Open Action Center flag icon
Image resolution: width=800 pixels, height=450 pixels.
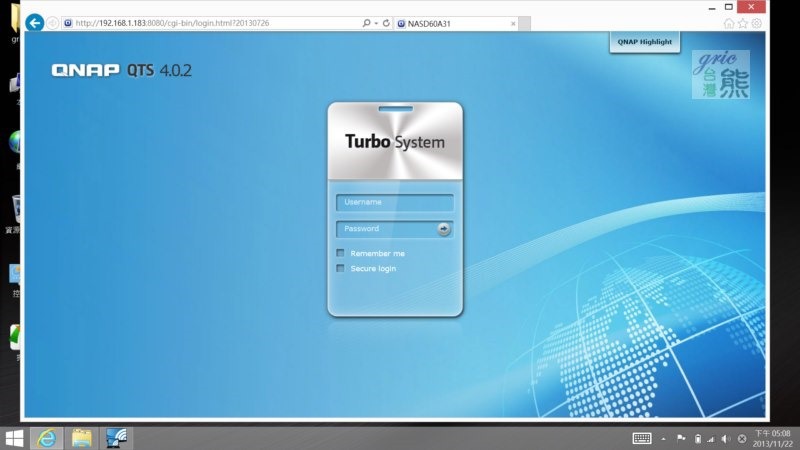[681, 438]
